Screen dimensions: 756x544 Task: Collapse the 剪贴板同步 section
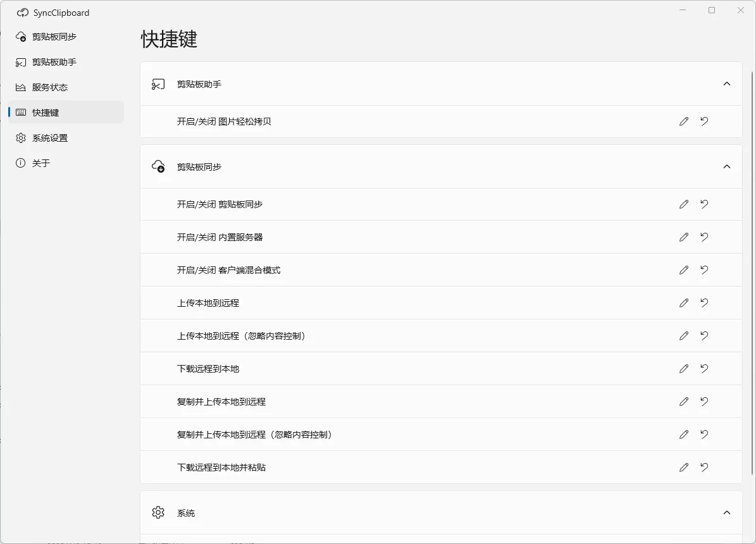[727, 166]
